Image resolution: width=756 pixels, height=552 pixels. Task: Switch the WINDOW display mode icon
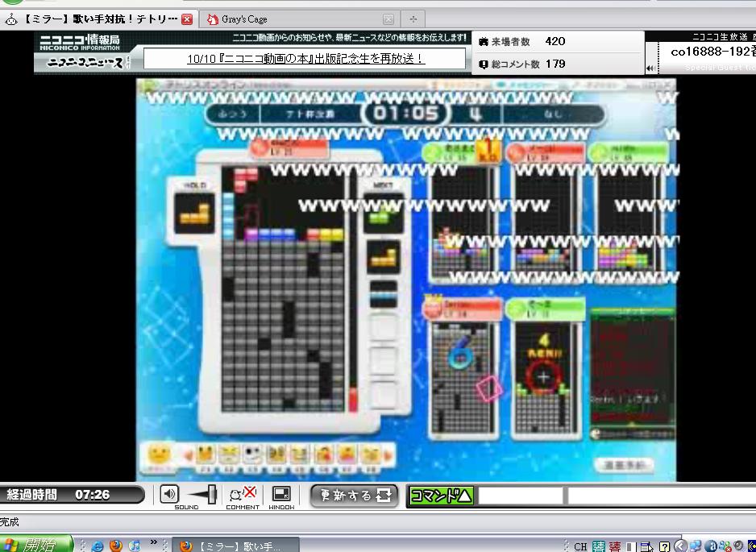(281, 494)
